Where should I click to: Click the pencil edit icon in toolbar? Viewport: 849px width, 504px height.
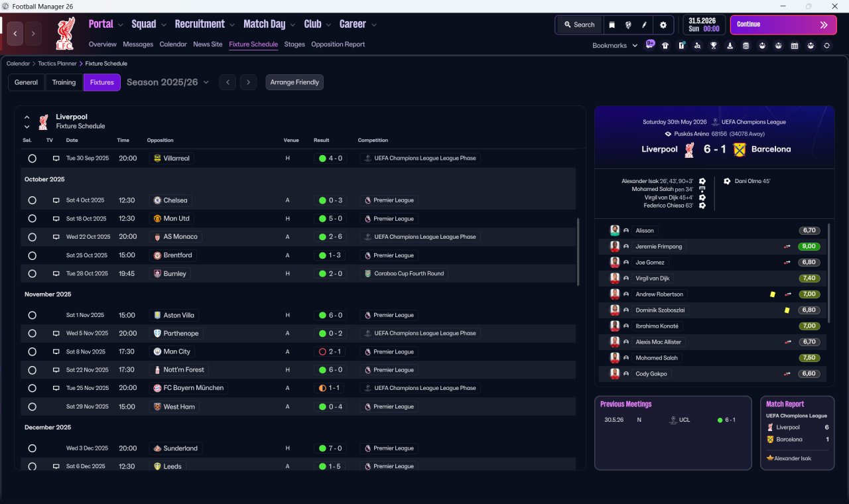(x=644, y=25)
